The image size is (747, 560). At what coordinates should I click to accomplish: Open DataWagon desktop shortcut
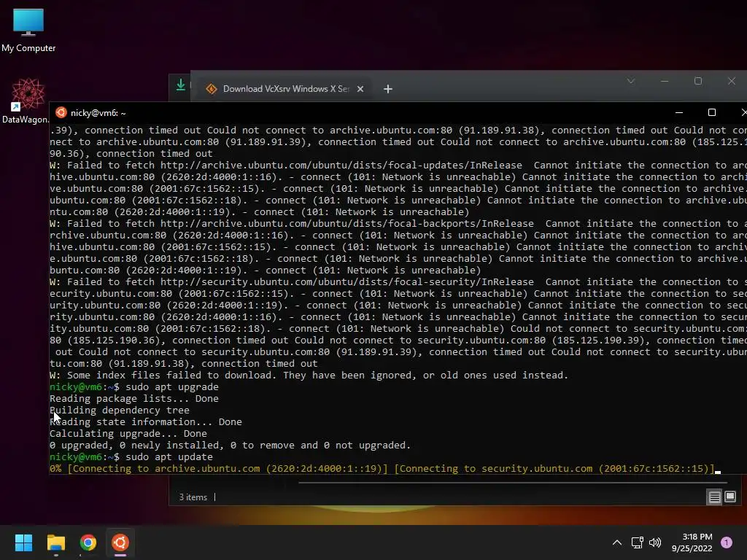click(26, 101)
